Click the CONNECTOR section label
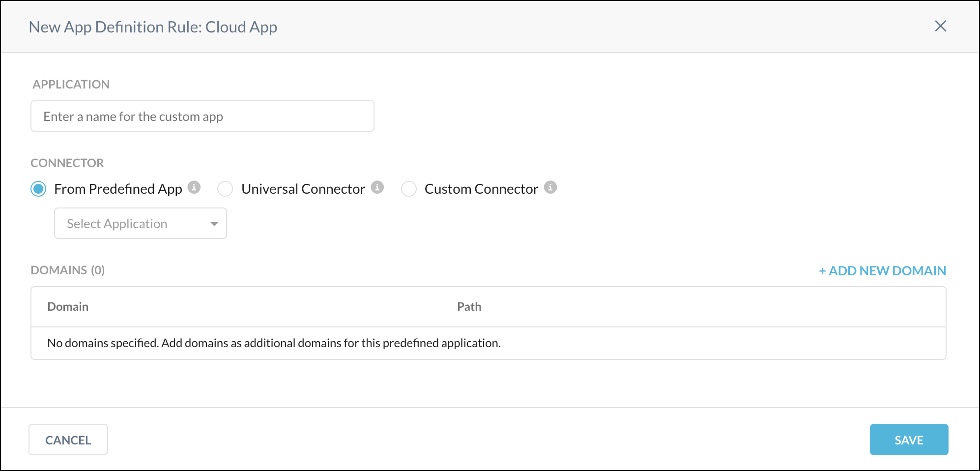The height and width of the screenshot is (471, 980). (67, 163)
